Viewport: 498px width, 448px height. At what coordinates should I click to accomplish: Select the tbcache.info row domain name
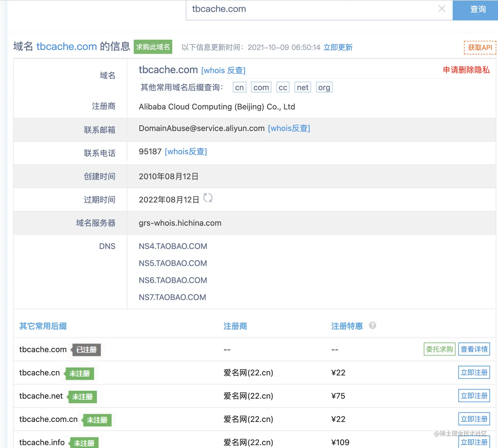coord(42,442)
